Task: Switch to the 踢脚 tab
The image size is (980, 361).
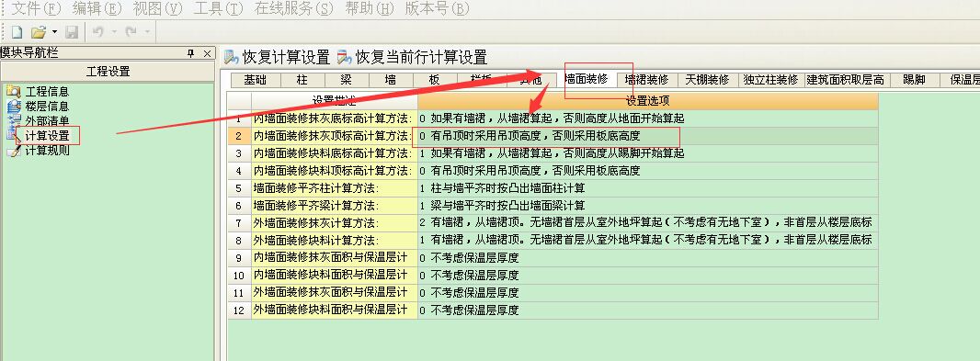Action: 914,80
